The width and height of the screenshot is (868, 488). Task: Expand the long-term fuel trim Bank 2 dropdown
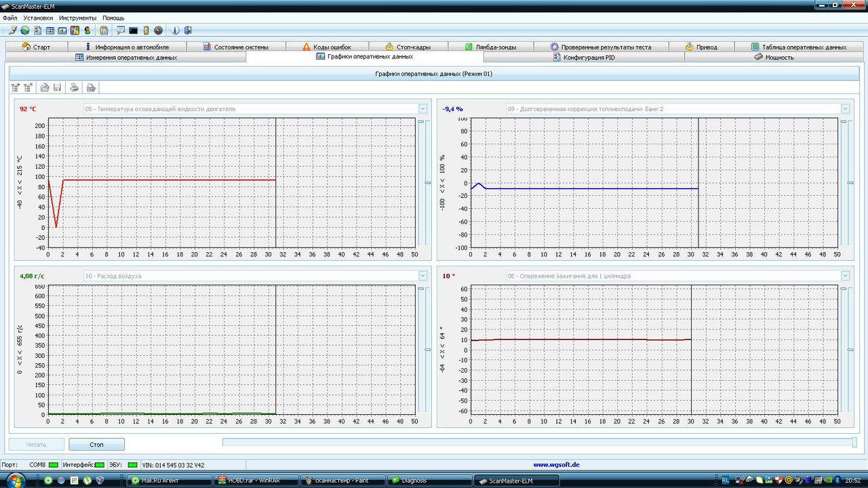coord(845,108)
